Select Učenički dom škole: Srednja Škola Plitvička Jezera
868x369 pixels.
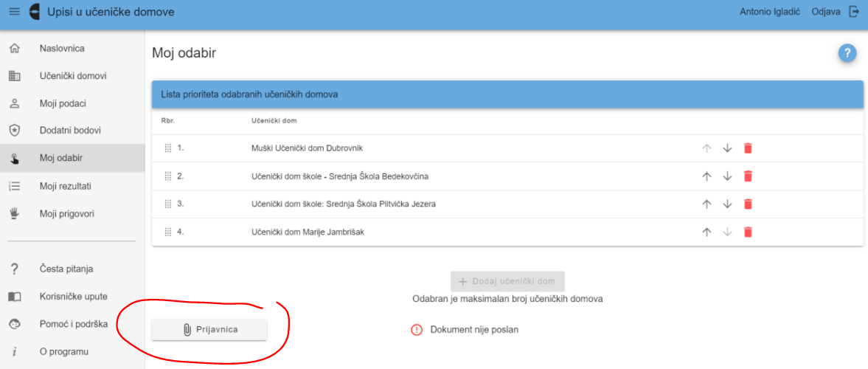point(343,204)
